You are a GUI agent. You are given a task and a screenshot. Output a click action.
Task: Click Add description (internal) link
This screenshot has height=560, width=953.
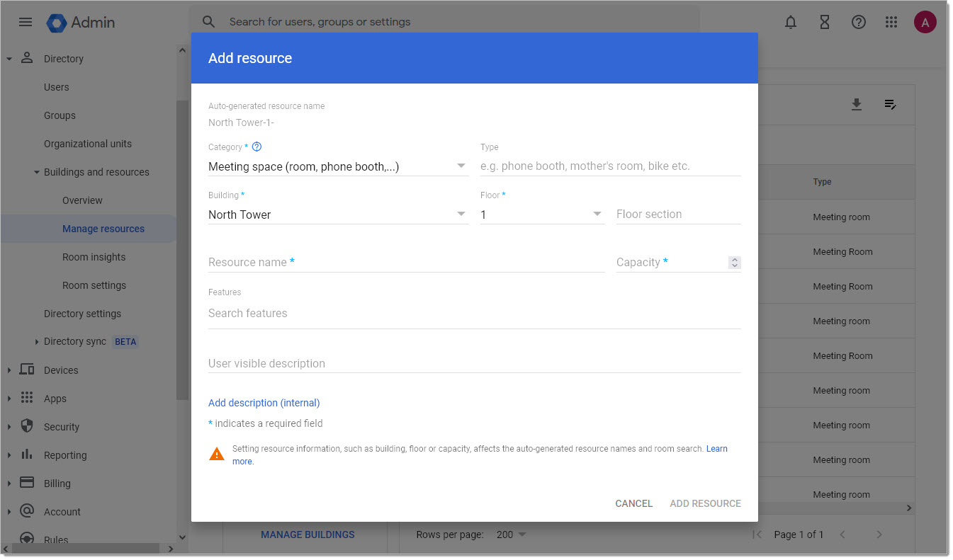264,403
